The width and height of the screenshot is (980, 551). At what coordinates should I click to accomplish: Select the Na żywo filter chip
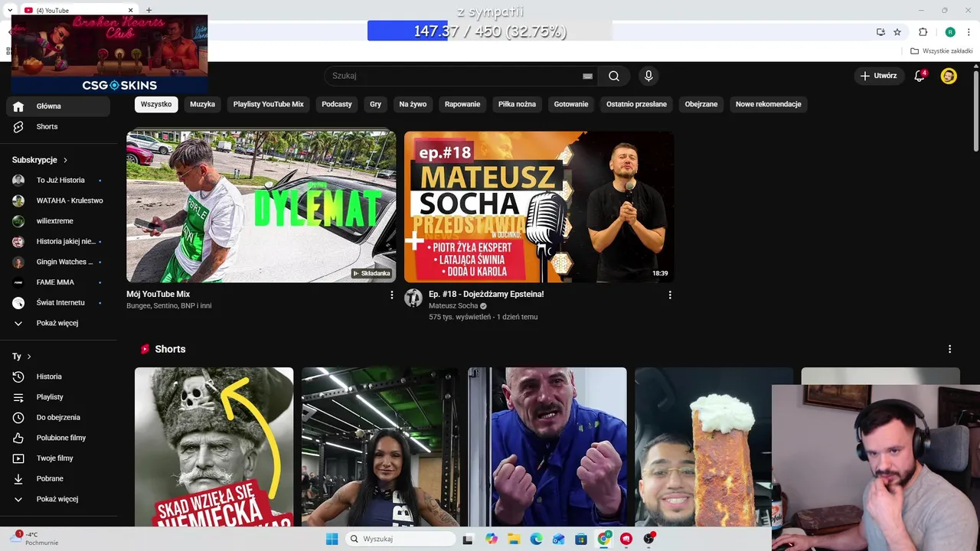coord(413,104)
